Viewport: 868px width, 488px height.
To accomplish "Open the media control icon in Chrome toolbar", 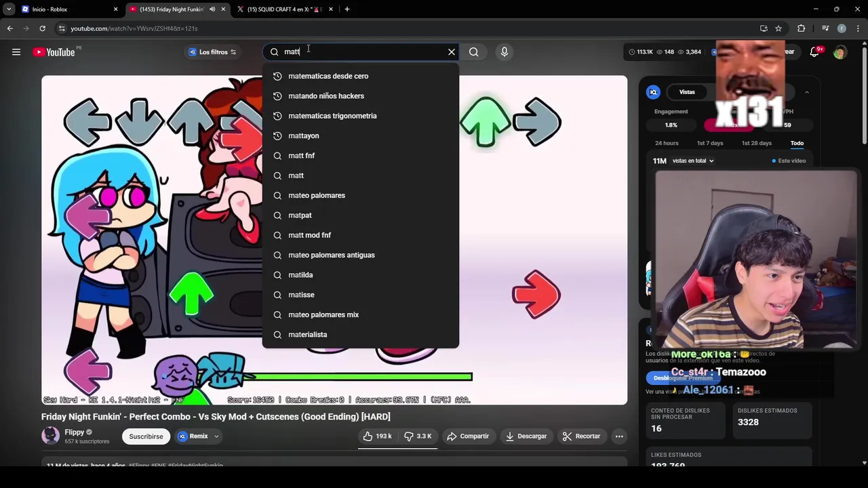I will 825,28.
